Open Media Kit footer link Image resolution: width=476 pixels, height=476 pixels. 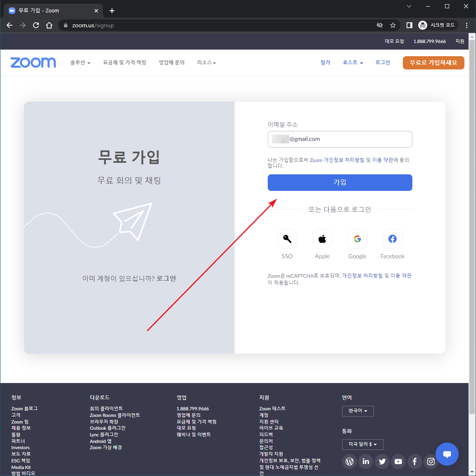click(21, 467)
